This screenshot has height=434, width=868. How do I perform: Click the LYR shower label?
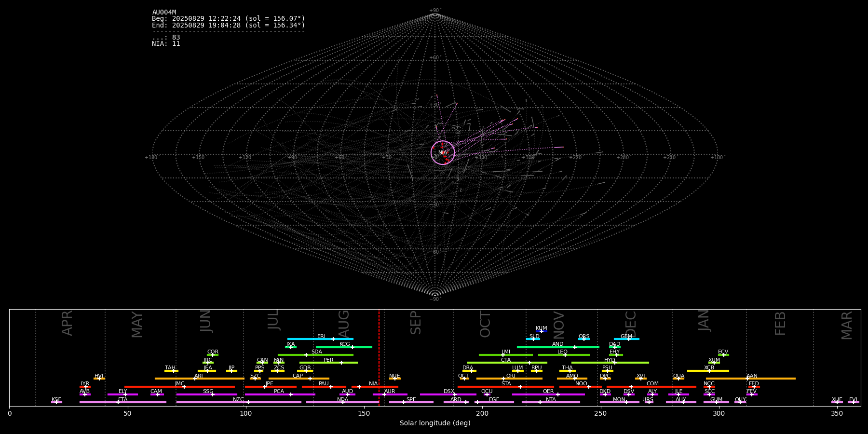85,384
